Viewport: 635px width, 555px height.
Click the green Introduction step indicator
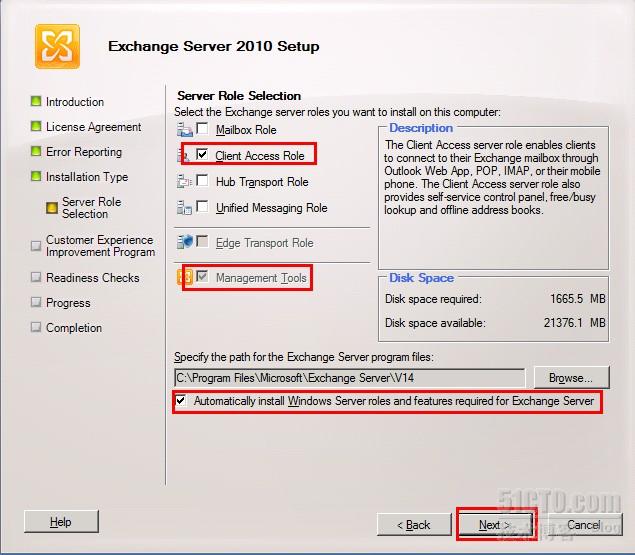(x=36, y=101)
